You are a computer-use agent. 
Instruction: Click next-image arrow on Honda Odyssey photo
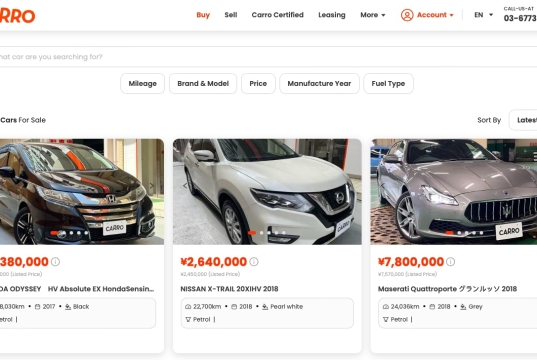[x=152, y=186]
